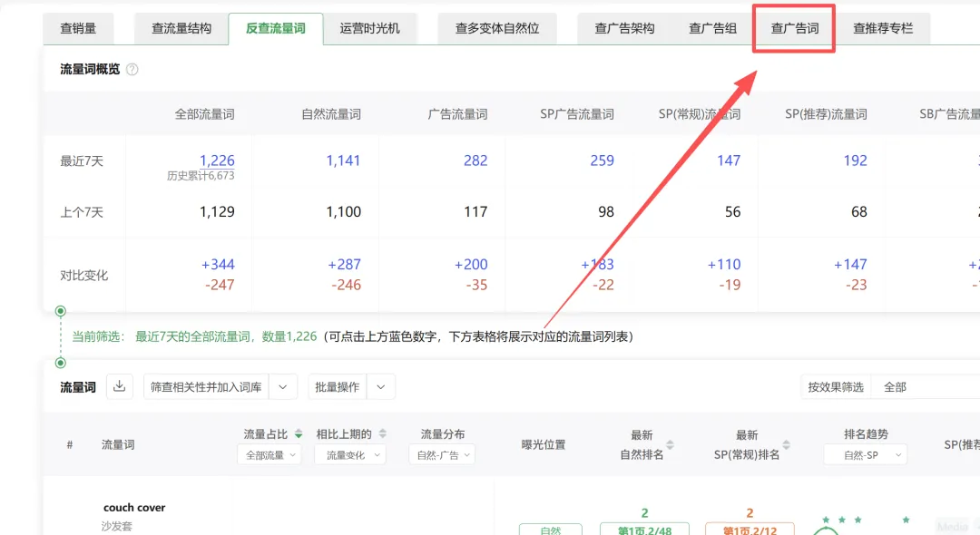
Task: Click the 曝光位置 column header
Action: tap(544, 444)
